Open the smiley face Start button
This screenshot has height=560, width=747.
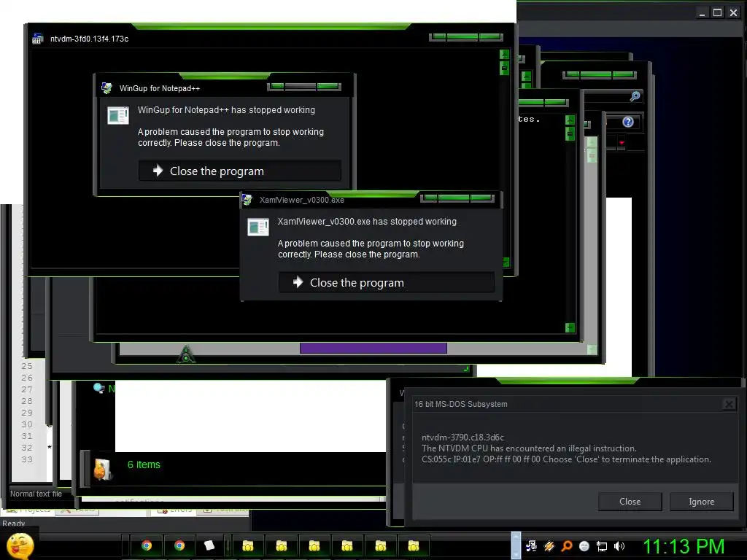click(x=20, y=545)
